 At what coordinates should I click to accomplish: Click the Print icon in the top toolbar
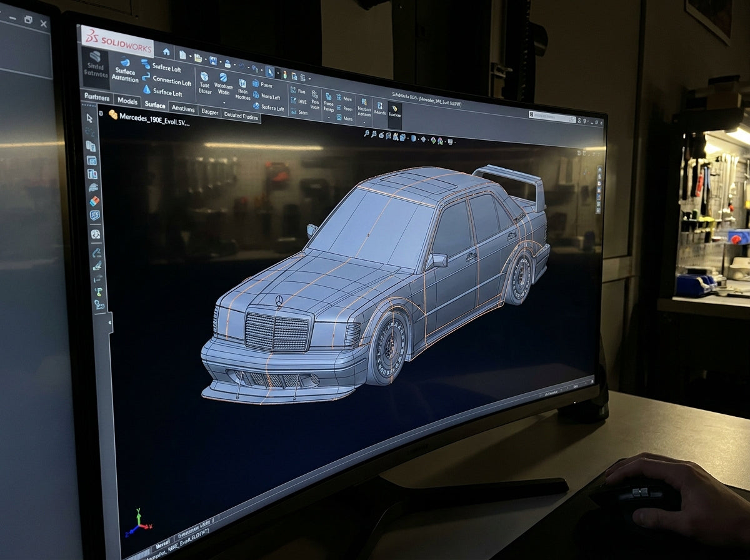tap(227, 64)
